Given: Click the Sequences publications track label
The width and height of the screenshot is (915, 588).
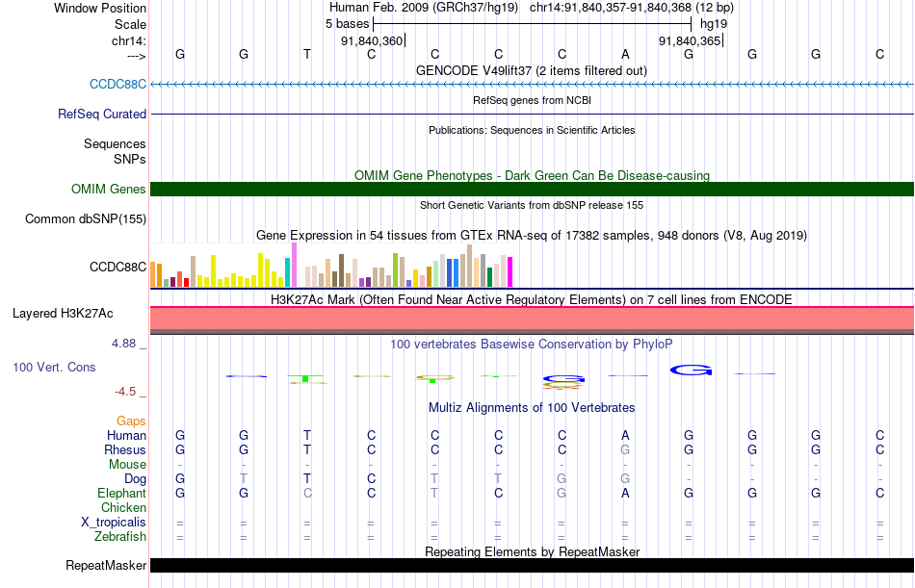Looking at the screenshot, I should tap(115, 144).
